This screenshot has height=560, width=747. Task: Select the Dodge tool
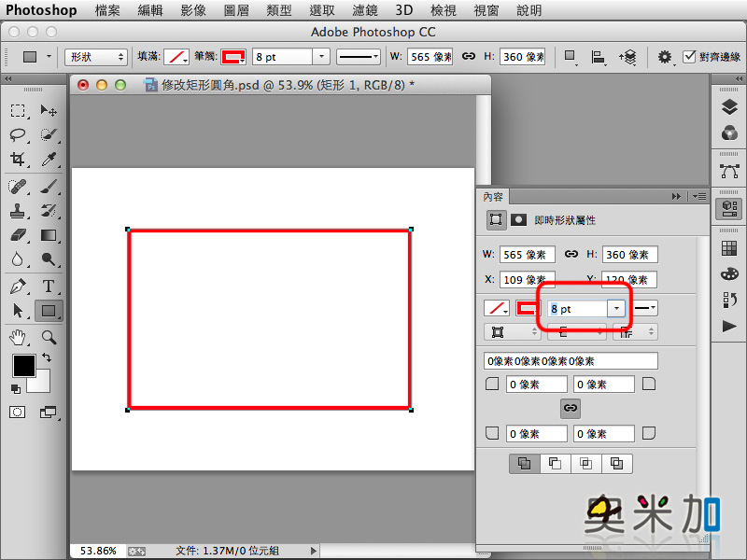[x=49, y=259]
